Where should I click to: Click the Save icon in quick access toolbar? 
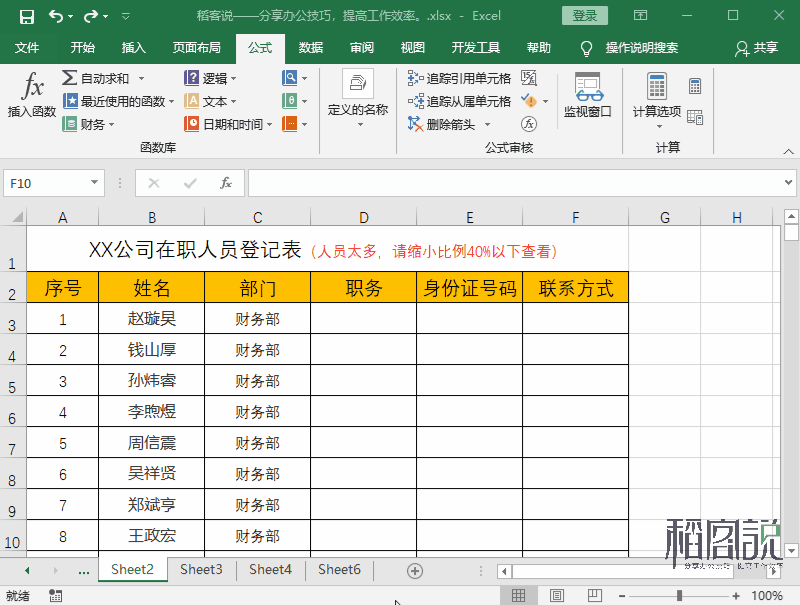coord(27,16)
